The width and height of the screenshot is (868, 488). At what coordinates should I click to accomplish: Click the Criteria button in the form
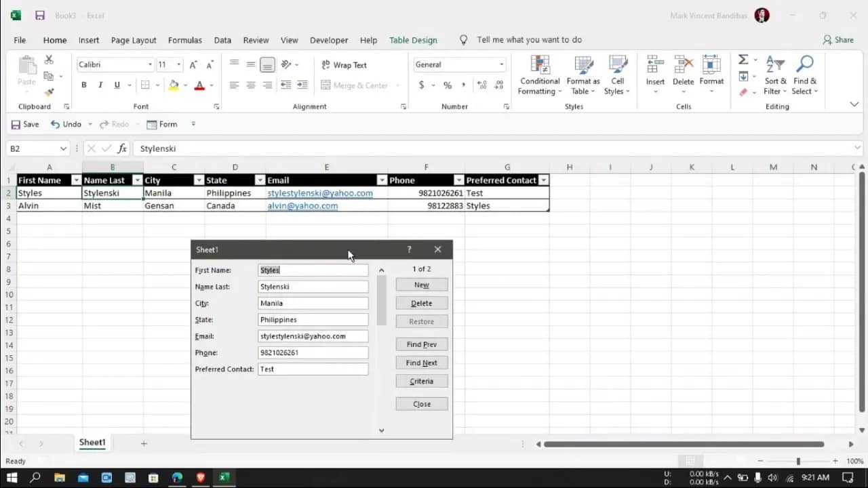[x=421, y=381]
